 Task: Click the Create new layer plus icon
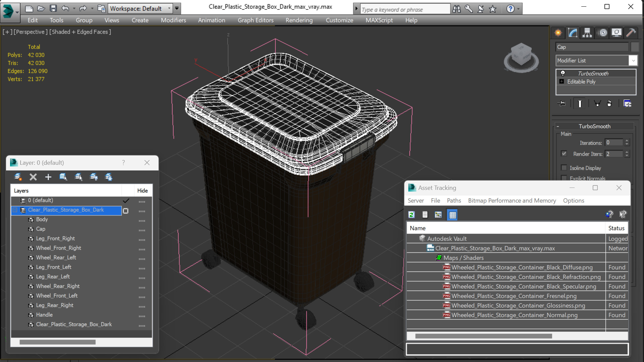click(48, 177)
